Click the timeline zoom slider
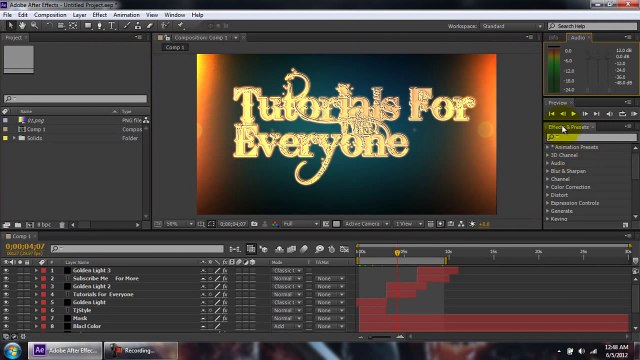This screenshot has height=360, width=640. pos(380,337)
